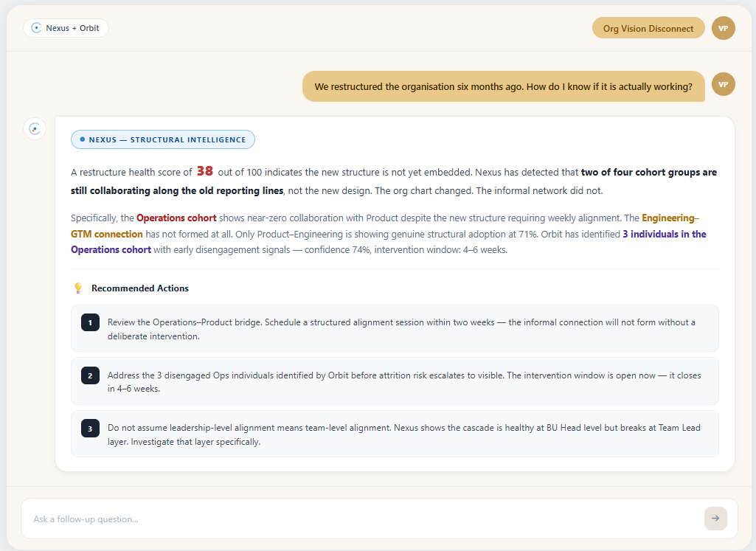The image size is (756, 551).
Task: Click the highlighted 'Operations cohort' red text
Action: point(176,218)
